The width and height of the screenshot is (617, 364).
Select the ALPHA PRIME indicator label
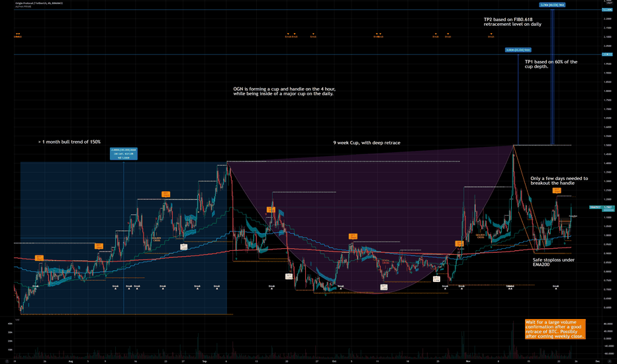click(x=23, y=7)
